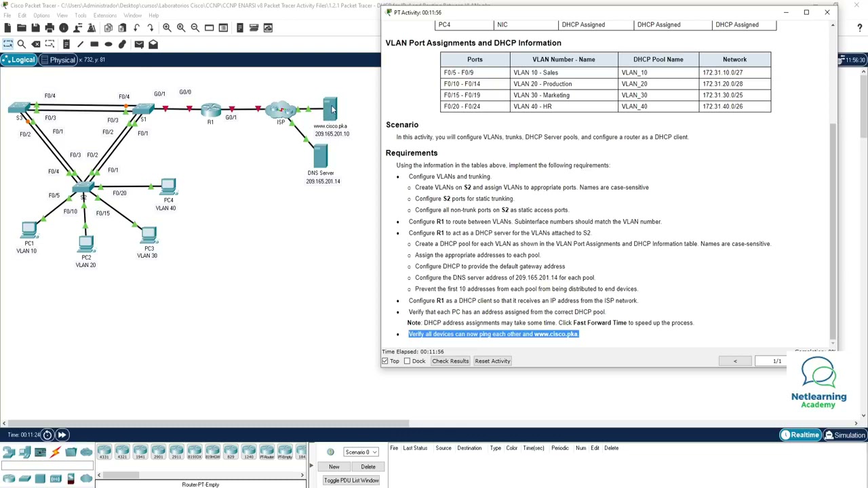The width and height of the screenshot is (868, 488).
Task: Click the PC4 device in topology
Action: click(167, 187)
